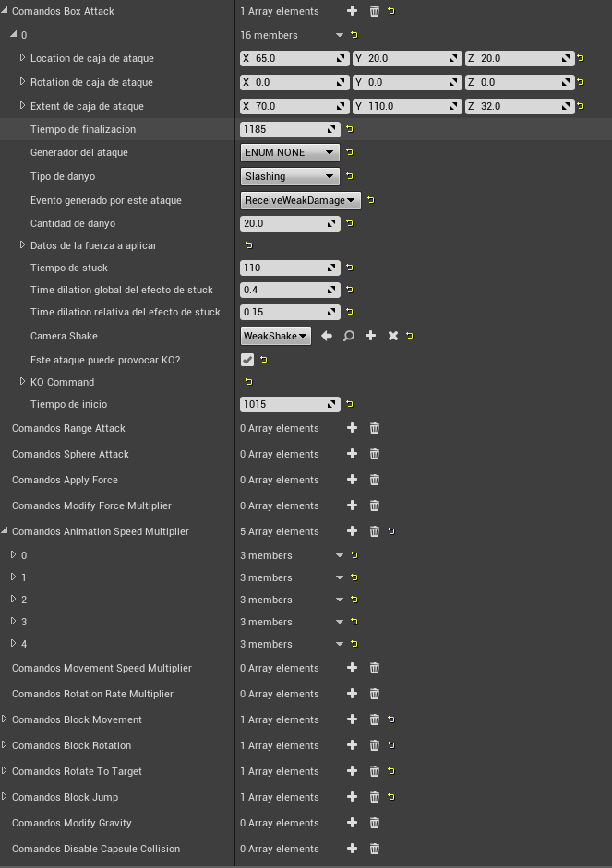Viewport: 612px width, 868px height.
Task: Reset Cantidad de danyo to default value
Action: point(350,223)
